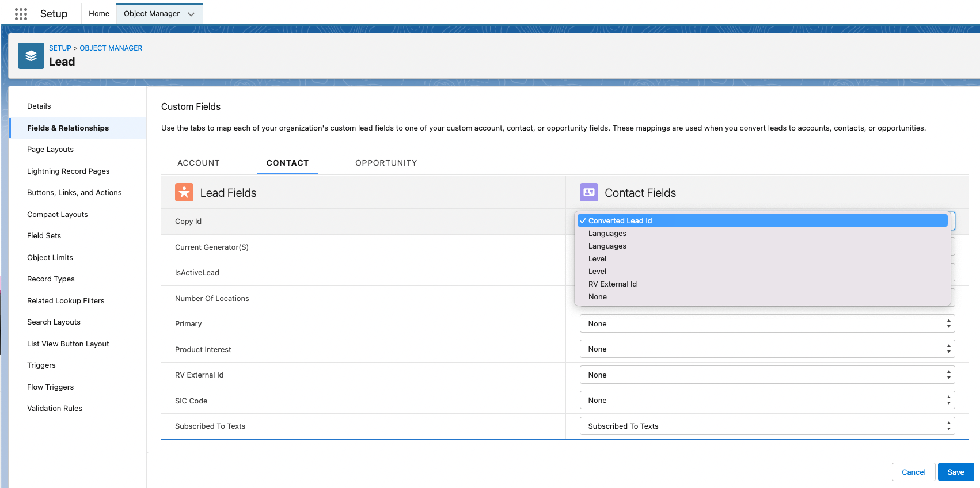
Task: Click the Custom Fields heading
Action: click(191, 106)
